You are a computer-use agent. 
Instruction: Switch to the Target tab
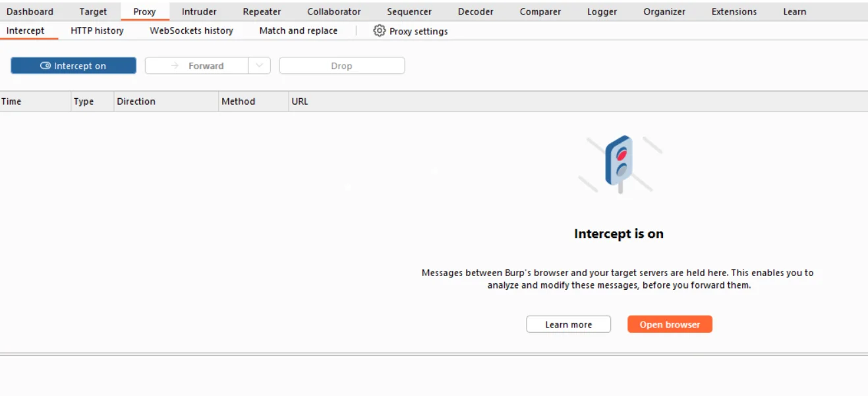93,11
